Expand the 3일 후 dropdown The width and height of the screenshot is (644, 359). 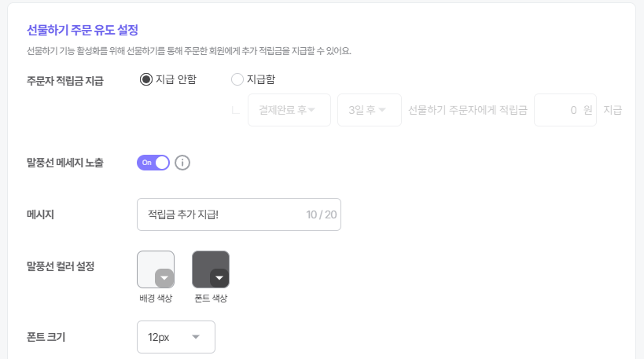(370, 110)
